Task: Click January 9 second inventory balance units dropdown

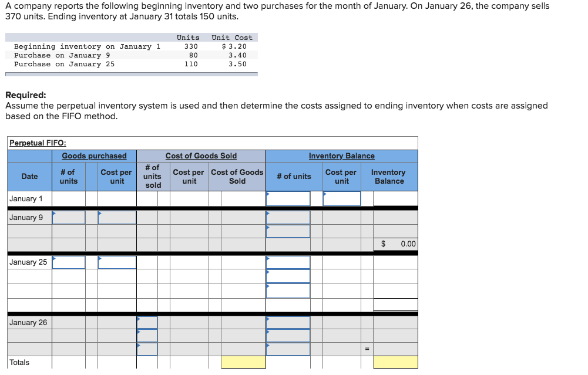Action: [x=288, y=231]
